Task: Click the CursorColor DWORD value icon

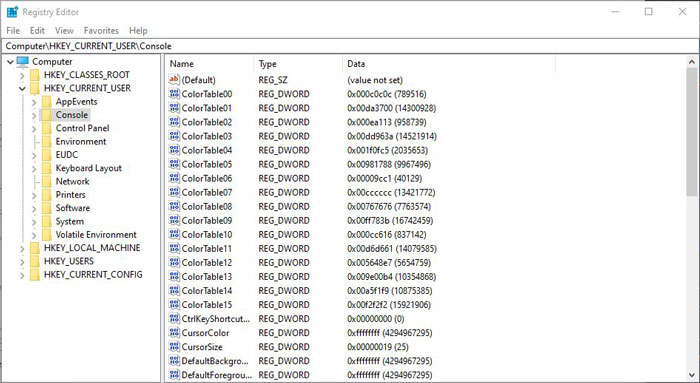Action: (x=174, y=333)
